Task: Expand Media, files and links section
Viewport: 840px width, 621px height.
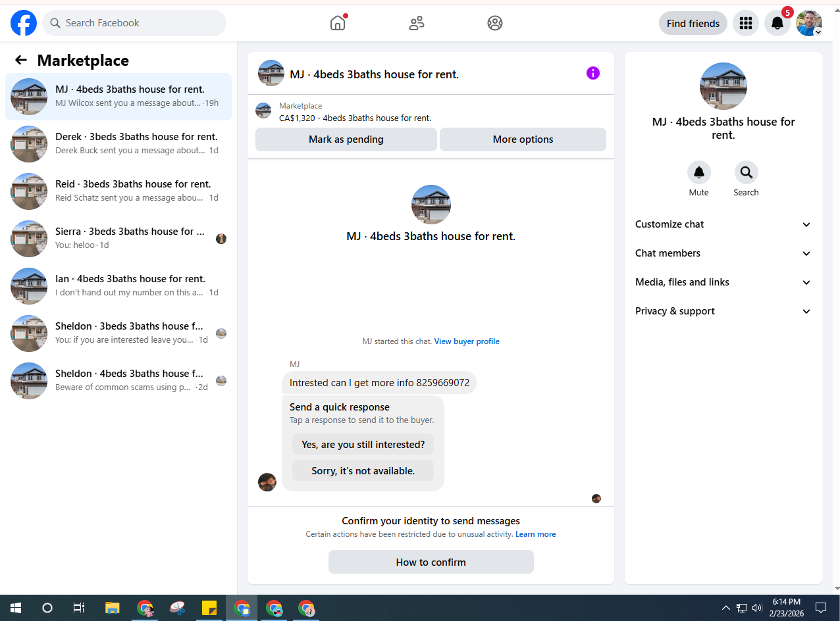Action: pos(723,282)
